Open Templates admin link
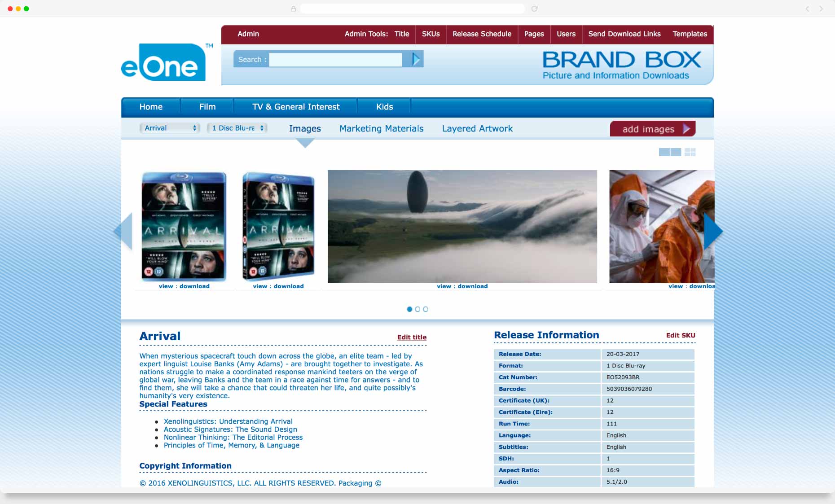Screen dimensions: 835x504 click(690, 34)
